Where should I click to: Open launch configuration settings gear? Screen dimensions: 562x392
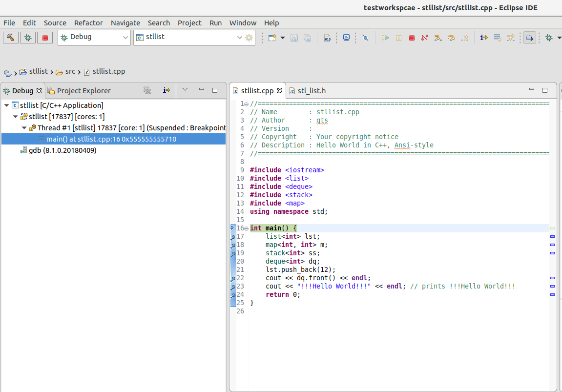[x=249, y=38]
